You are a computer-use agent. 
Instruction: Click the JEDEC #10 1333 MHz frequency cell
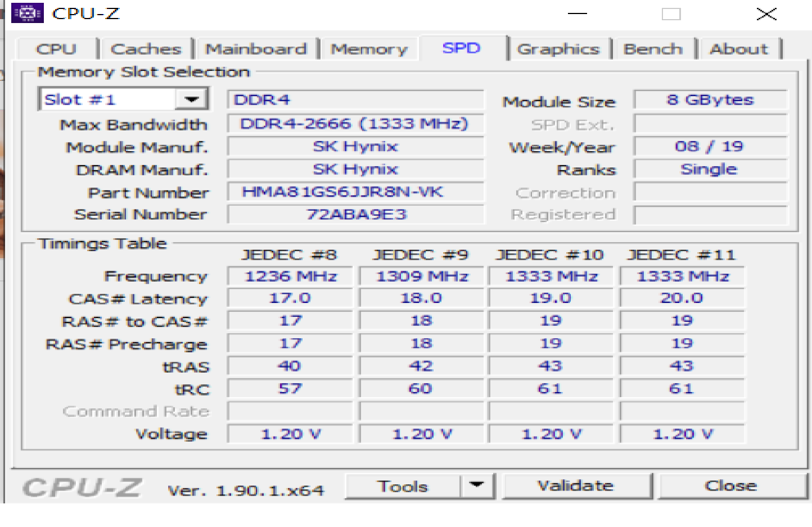[551, 276]
